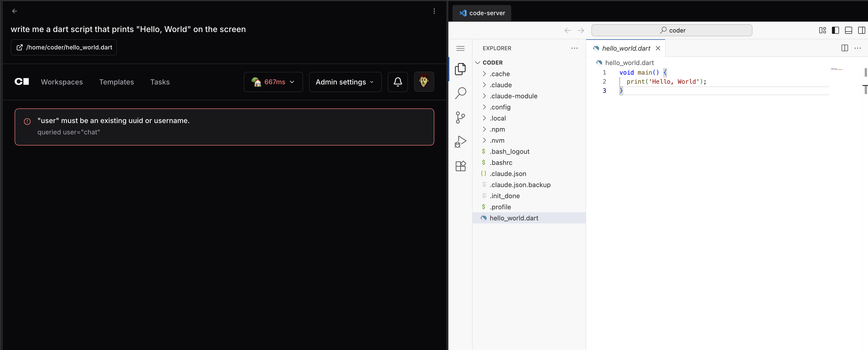
Task: Click the Coder logo icon
Action: coord(22,82)
